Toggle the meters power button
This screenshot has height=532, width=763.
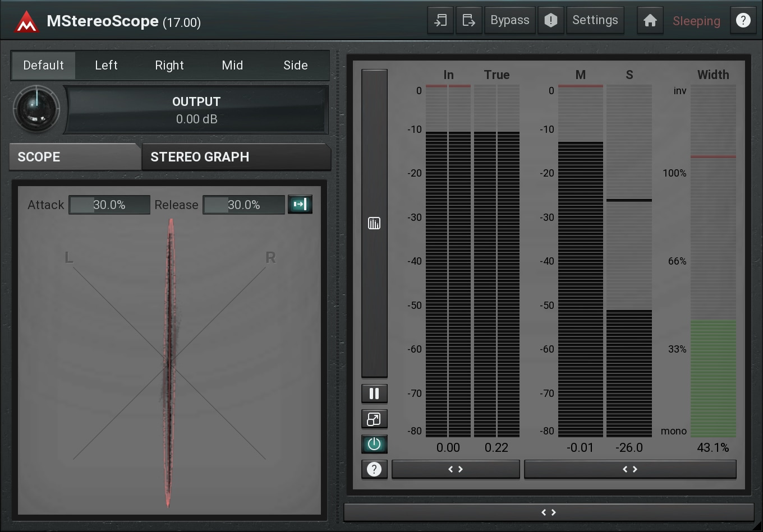[374, 444]
